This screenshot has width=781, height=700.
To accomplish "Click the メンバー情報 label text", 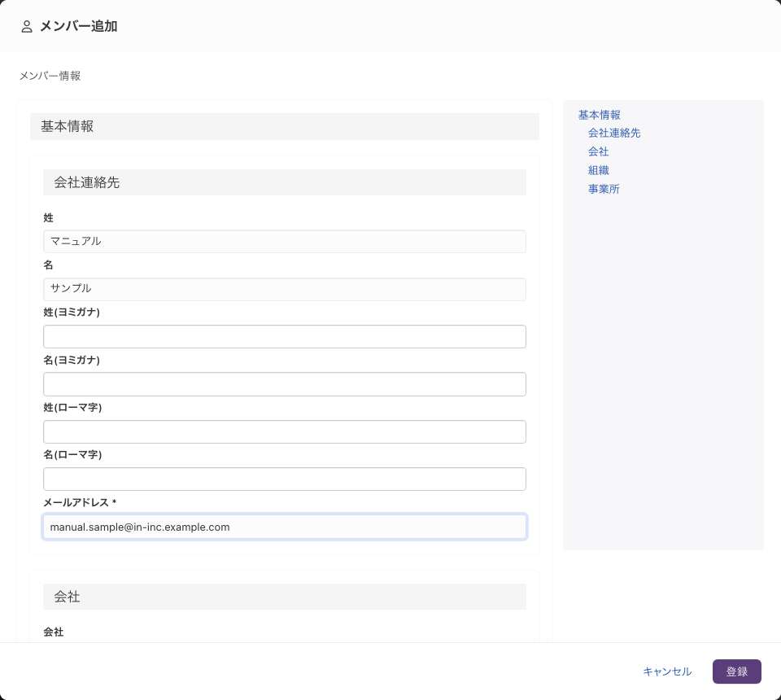I will 50,76.
